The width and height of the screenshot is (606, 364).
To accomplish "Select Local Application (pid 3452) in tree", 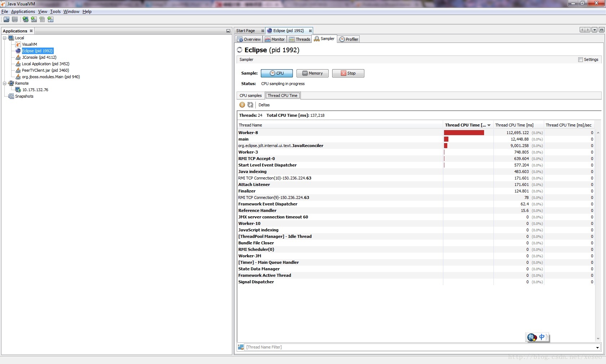I will (x=45, y=64).
